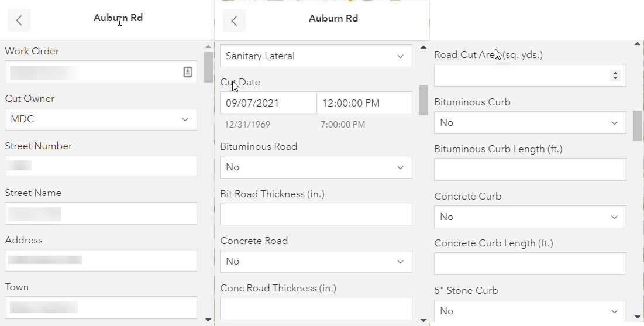Click the back arrow in the middle panel

tap(234, 21)
